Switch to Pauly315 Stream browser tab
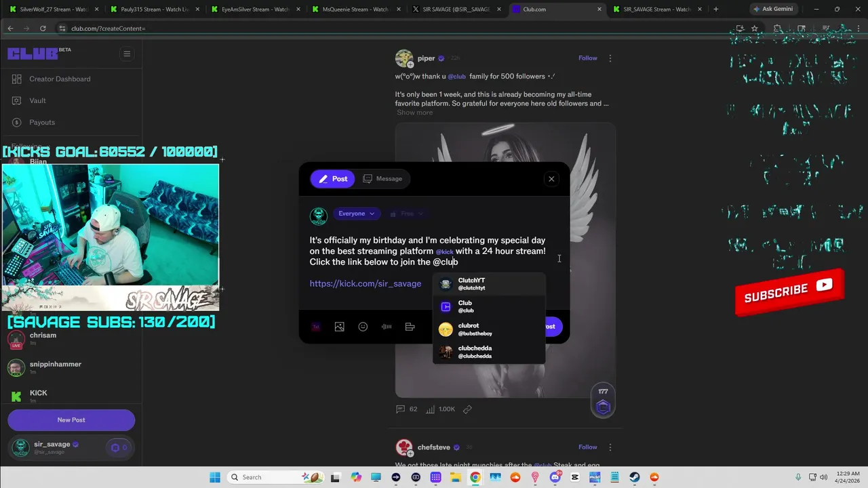868x488 pixels. [155, 9]
